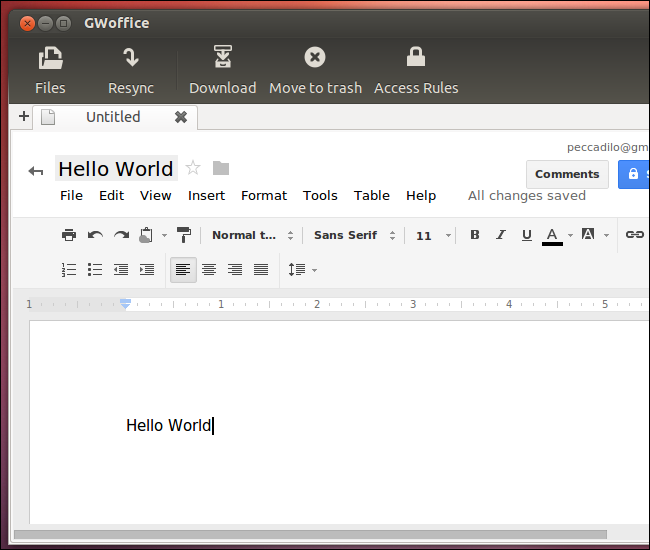Open the Tools menu
This screenshot has height=550, width=650.
[320, 196]
